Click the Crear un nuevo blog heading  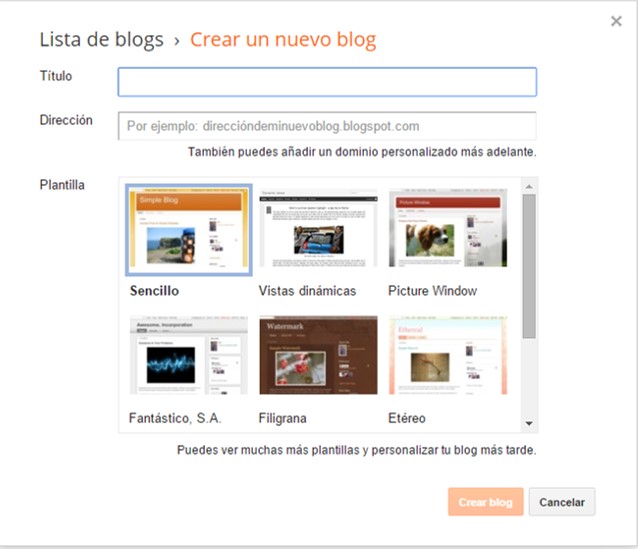283,40
